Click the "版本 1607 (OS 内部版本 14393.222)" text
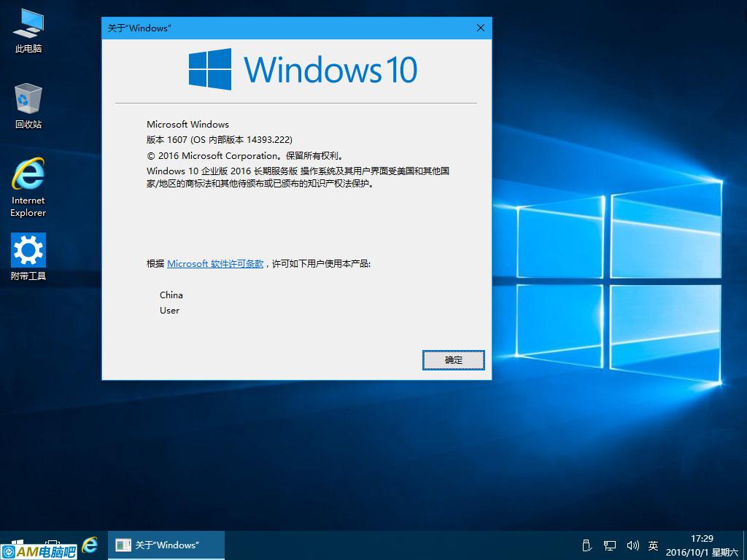The height and width of the screenshot is (560, 747). (x=219, y=140)
